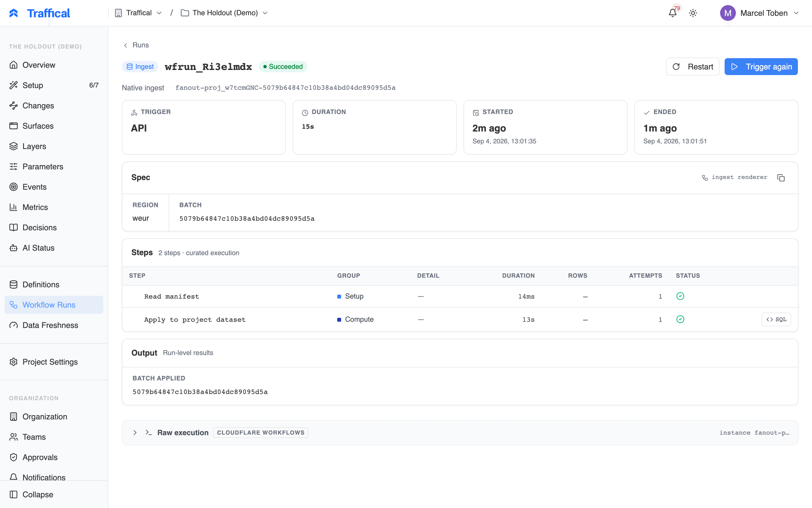
Task: Click the run ID wfrun_Ri3elmdx
Action: 208,67
